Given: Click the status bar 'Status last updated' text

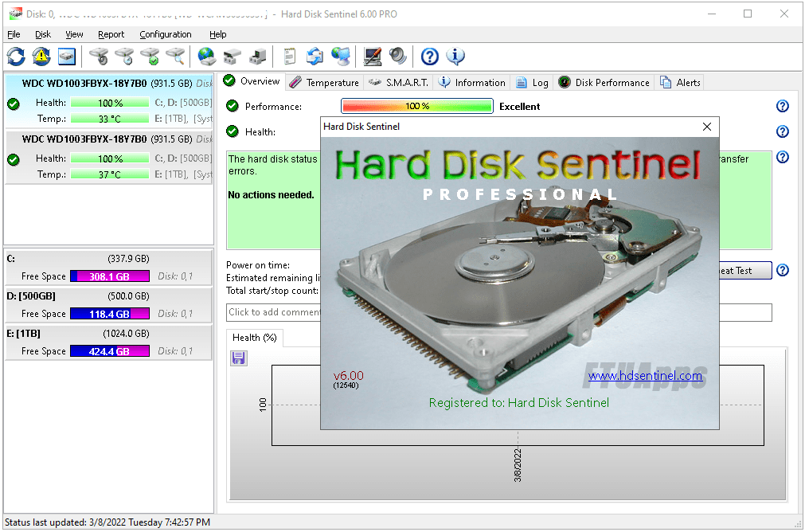Looking at the screenshot, I should [x=107, y=522].
